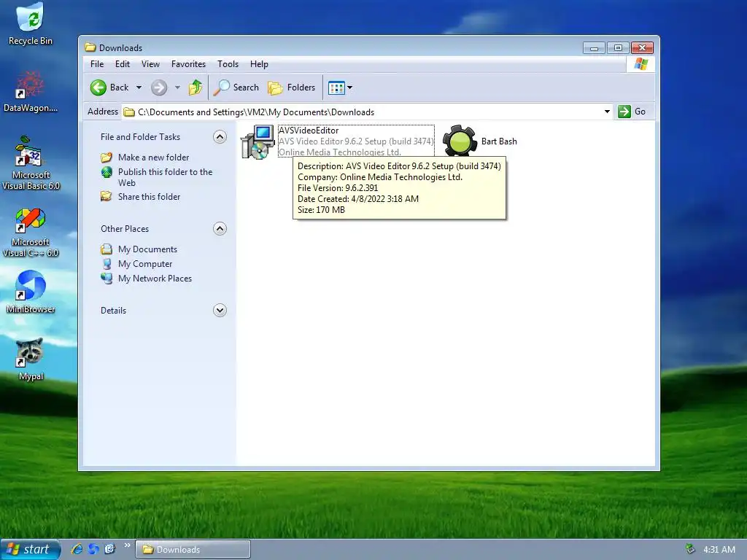Viewport: 747px width, 560px height.
Task: Select the AVSVideoEditor installer icon
Action: tap(258, 142)
